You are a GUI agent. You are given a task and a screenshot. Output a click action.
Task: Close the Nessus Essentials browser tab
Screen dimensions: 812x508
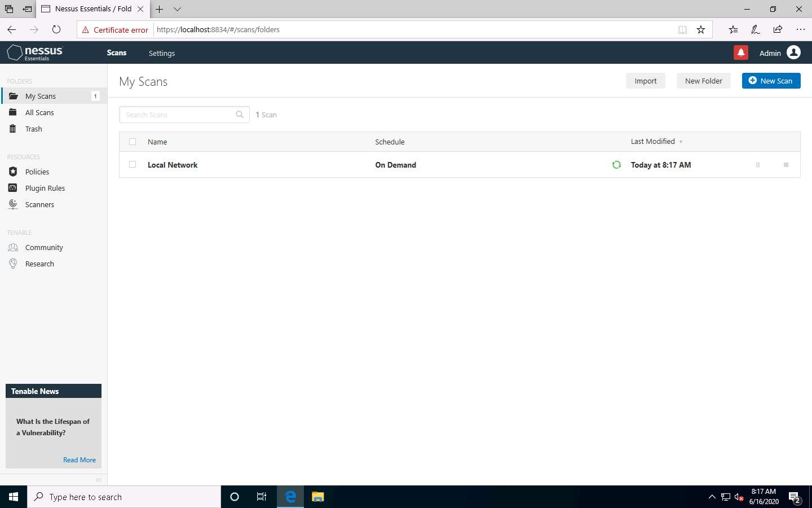coord(140,9)
